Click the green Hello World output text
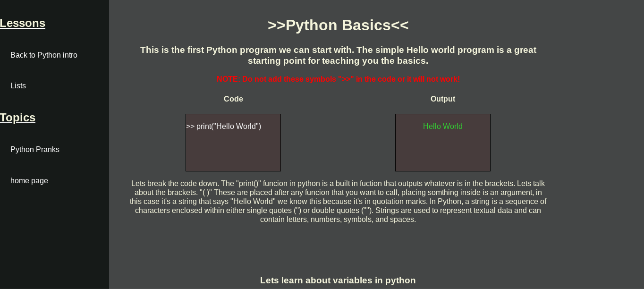Screen dimensions: 644x289 (443, 127)
